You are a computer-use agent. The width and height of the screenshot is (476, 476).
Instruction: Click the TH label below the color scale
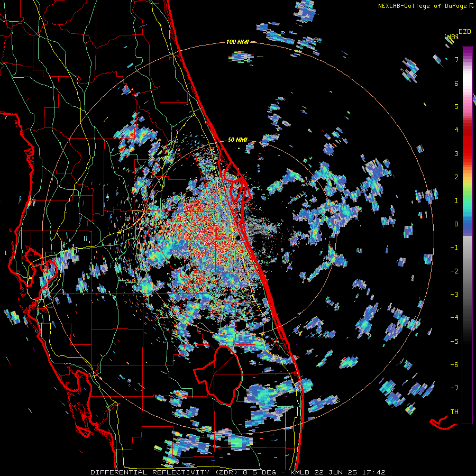454,411
